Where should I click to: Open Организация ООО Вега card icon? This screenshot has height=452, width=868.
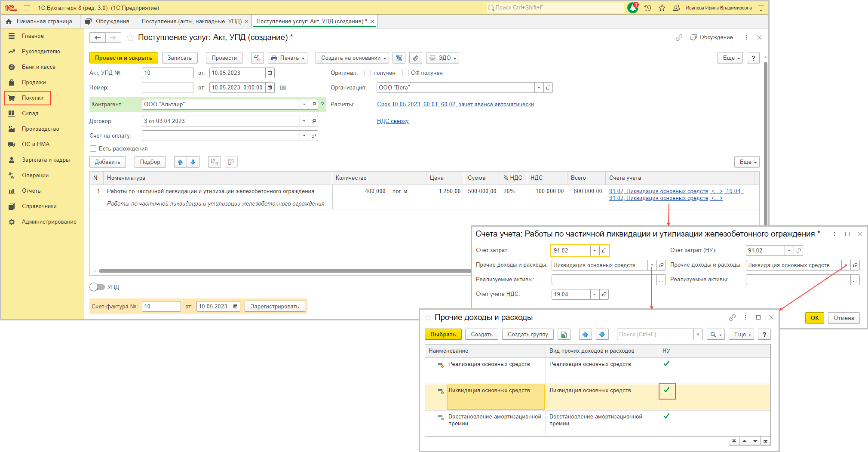pyautogui.click(x=548, y=88)
